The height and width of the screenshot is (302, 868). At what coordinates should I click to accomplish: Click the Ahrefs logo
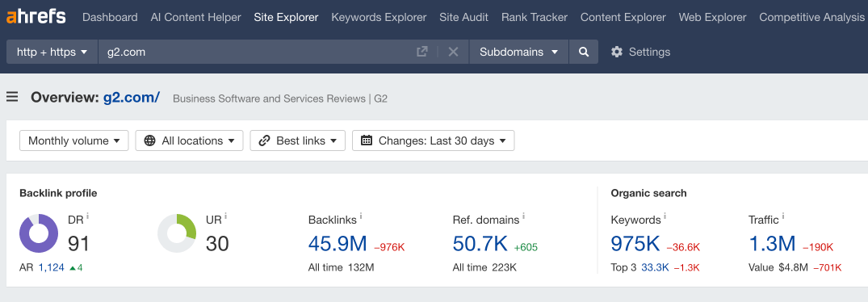[36, 17]
